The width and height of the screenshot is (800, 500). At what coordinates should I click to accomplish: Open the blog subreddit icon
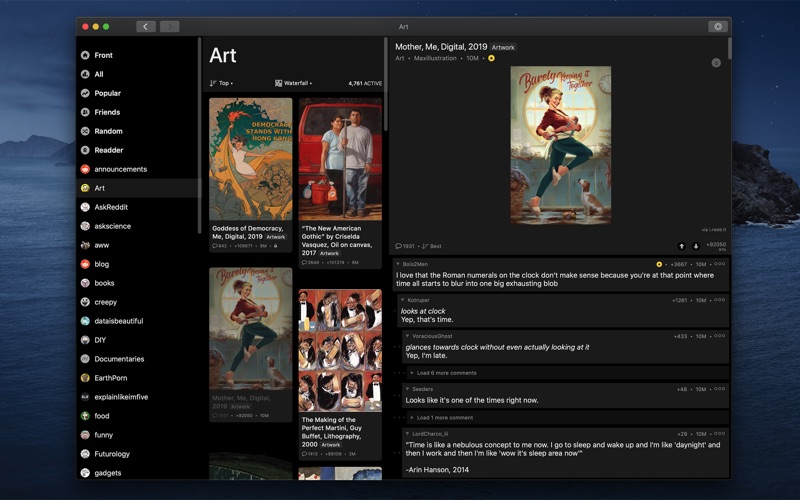pos(85,264)
